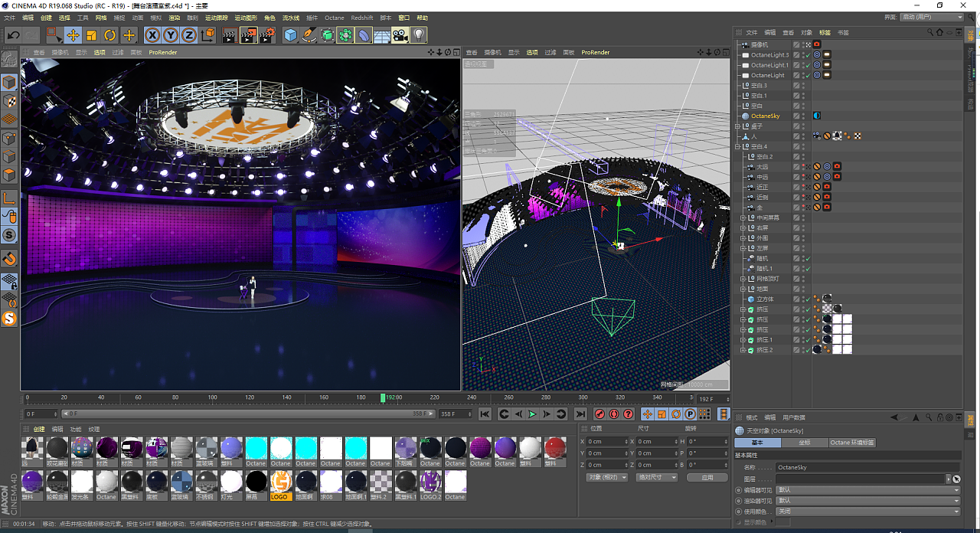
Task: Click the Undo arrow icon
Action: point(13,35)
